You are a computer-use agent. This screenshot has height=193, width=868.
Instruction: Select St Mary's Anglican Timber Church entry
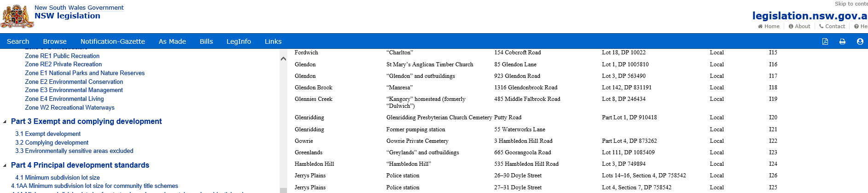[x=430, y=64]
